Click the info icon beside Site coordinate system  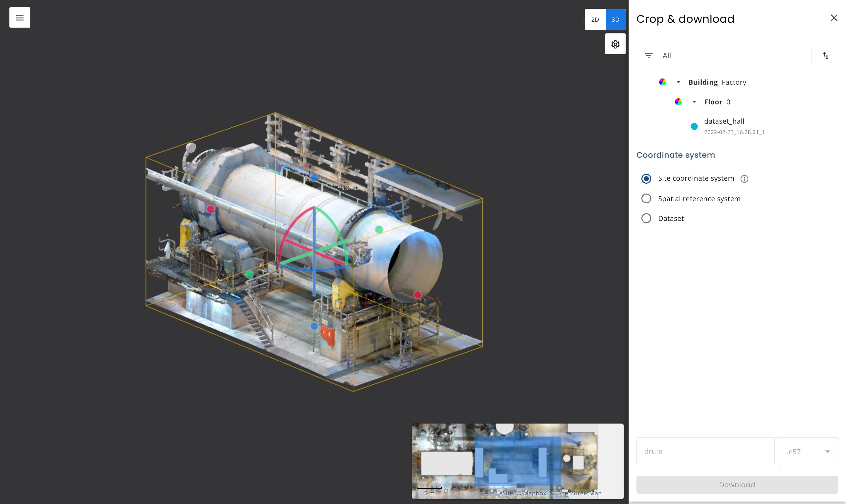[744, 179]
